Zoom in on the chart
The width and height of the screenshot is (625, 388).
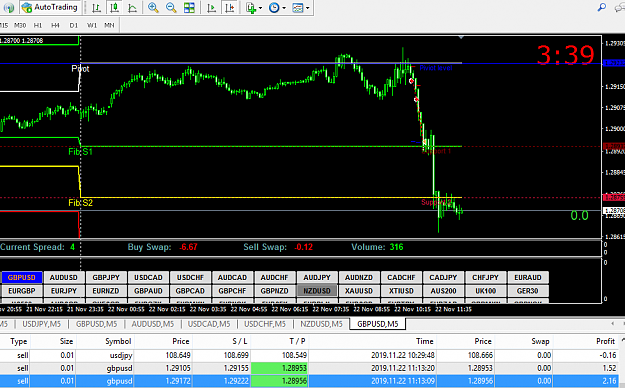(153, 8)
